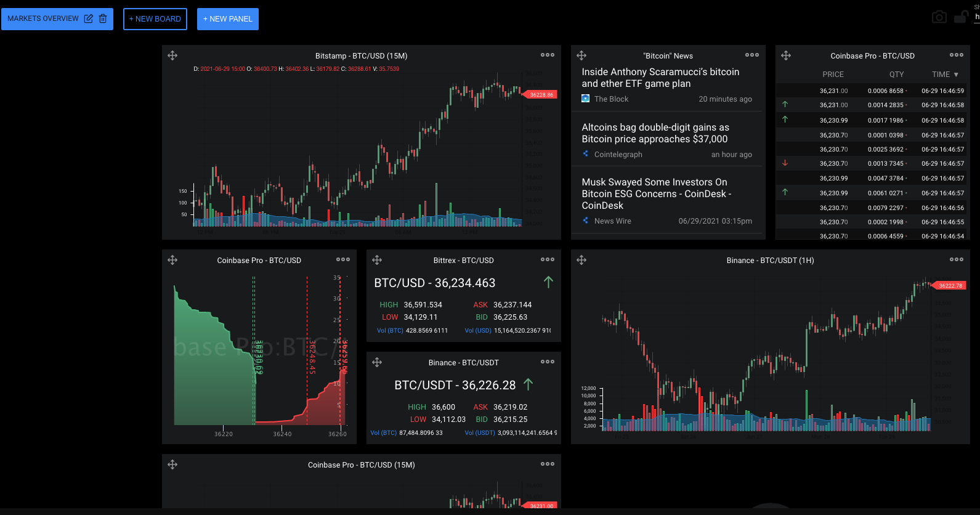Screen dimensions: 980x515
Task: Sort trades by TIME column arrow
Action: pos(956,75)
